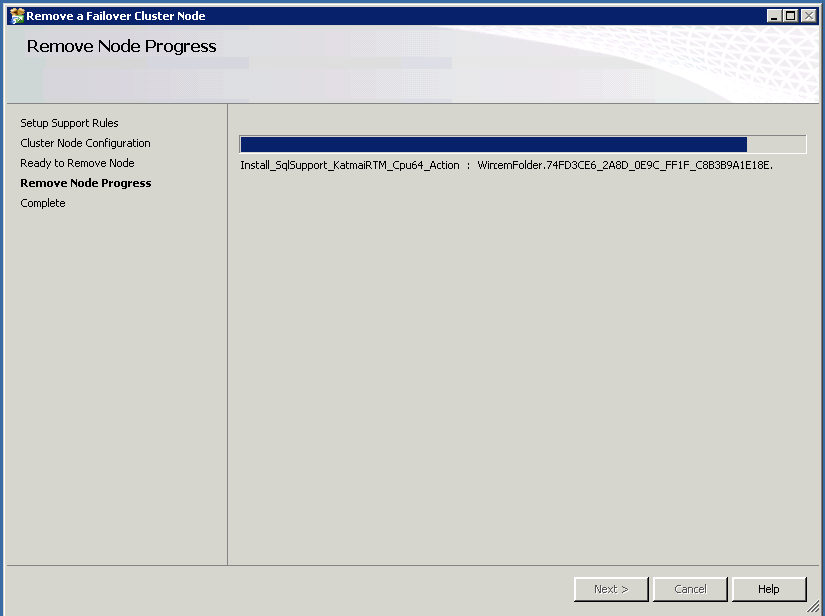825x616 pixels.
Task: Click the resize grip in the window corner
Action: (x=813, y=608)
